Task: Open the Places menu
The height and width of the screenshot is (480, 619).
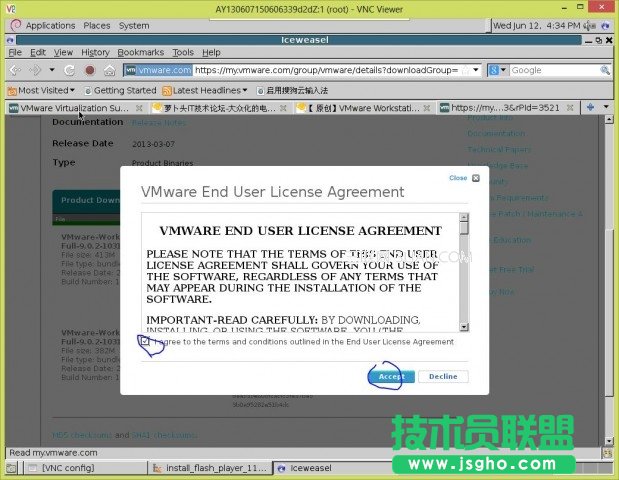Action: point(97,26)
